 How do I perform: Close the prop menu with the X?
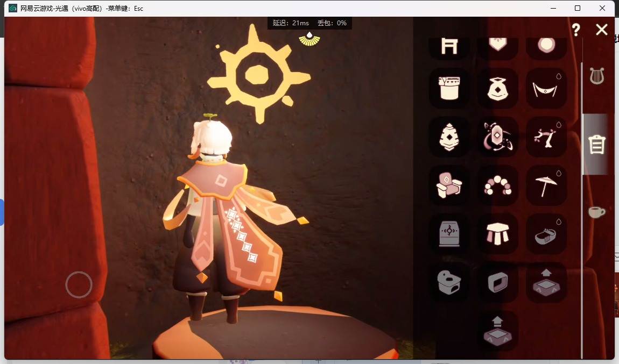tap(602, 30)
